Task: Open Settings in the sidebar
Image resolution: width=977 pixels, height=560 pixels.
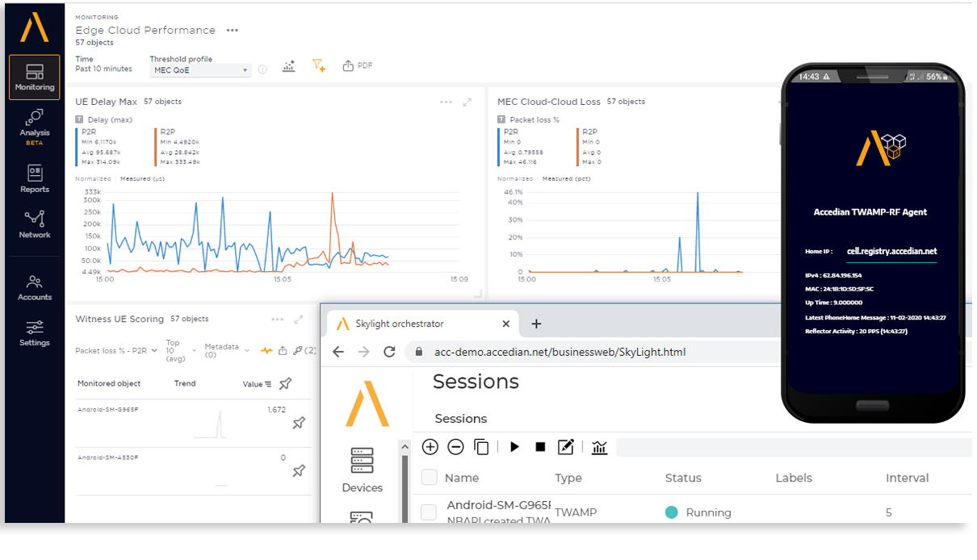Action: (x=35, y=332)
